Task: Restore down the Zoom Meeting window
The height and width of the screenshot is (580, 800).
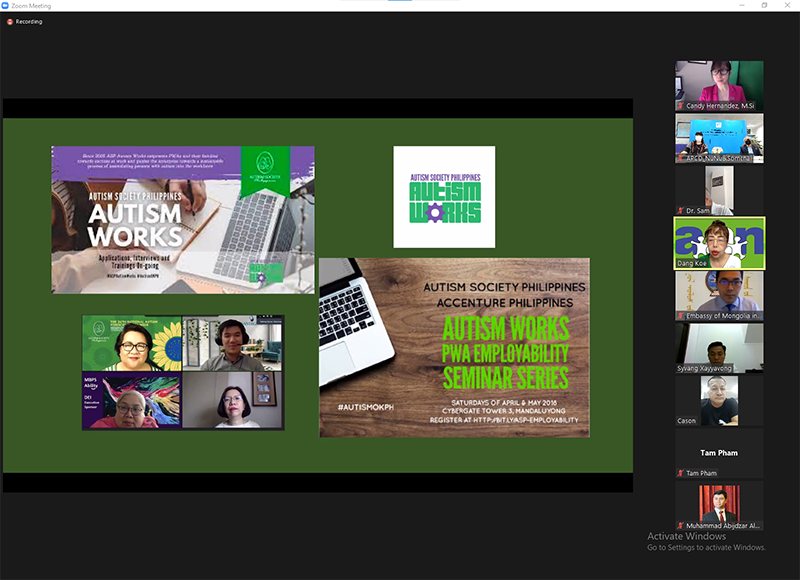Action: click(x=764, y=5)
